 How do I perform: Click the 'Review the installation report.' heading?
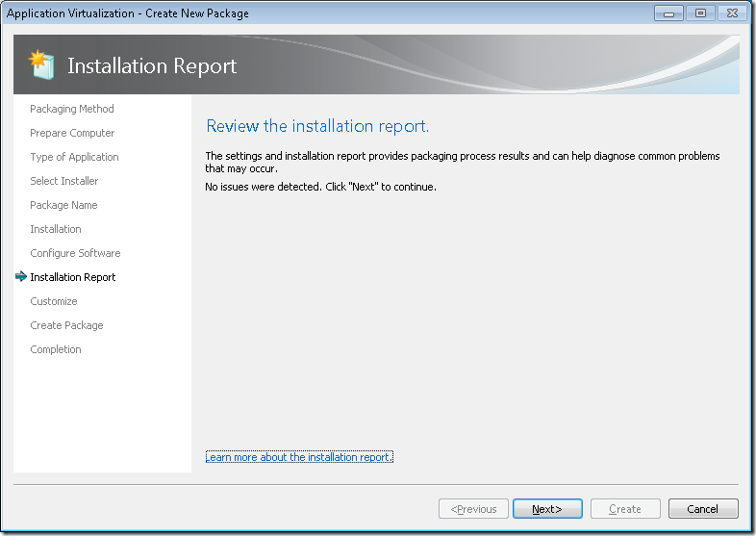(x=317, y=126)
